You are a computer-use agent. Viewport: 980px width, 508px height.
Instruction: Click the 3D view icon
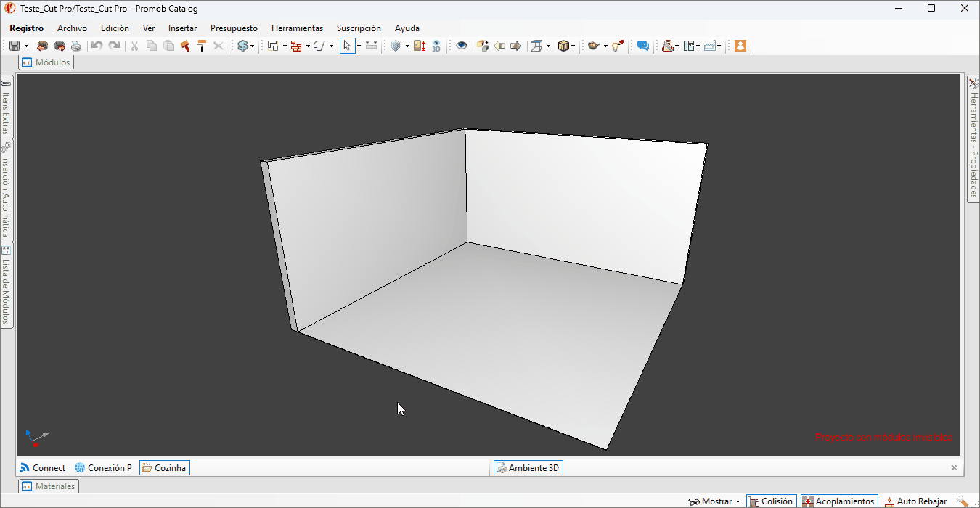tap(436, 46)
